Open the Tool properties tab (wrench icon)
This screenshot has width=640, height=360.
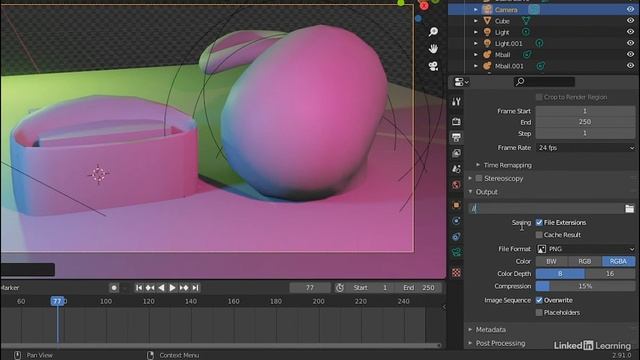456,102
